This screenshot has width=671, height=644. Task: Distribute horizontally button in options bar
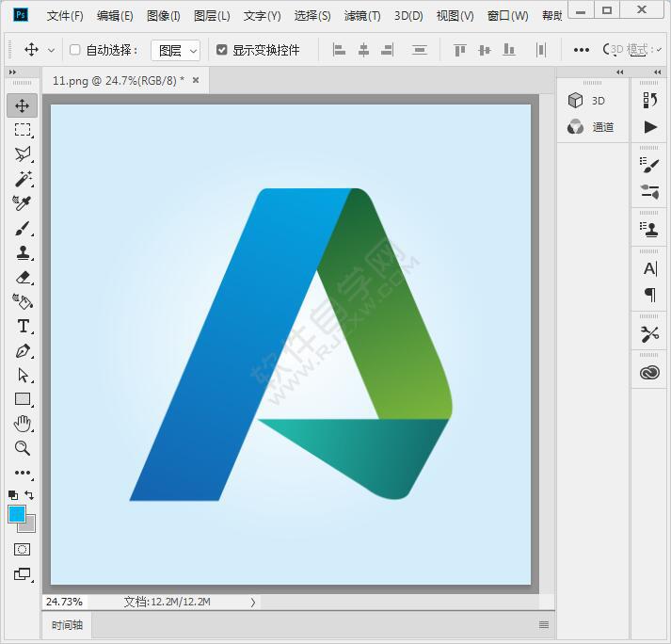tap(541, 50)
